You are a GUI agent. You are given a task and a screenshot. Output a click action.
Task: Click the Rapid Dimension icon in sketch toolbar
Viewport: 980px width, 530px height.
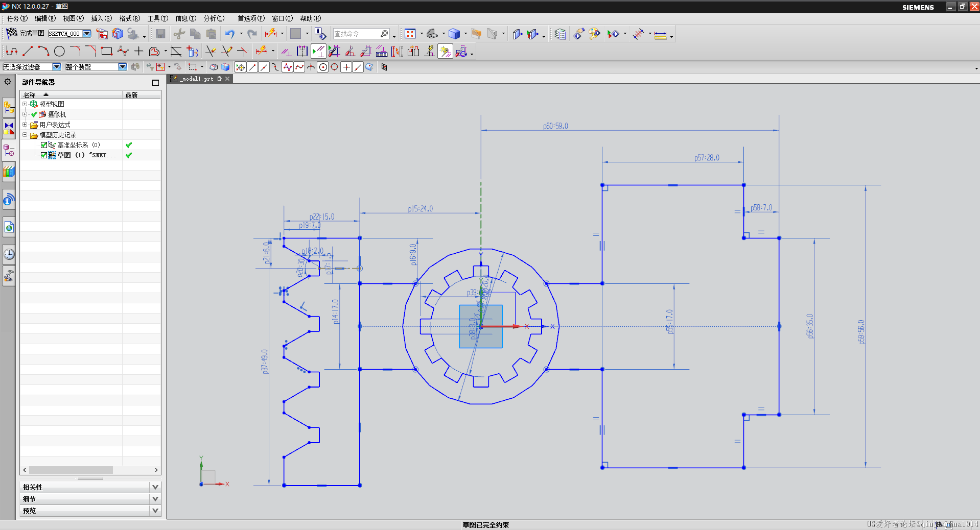[262, 51]
